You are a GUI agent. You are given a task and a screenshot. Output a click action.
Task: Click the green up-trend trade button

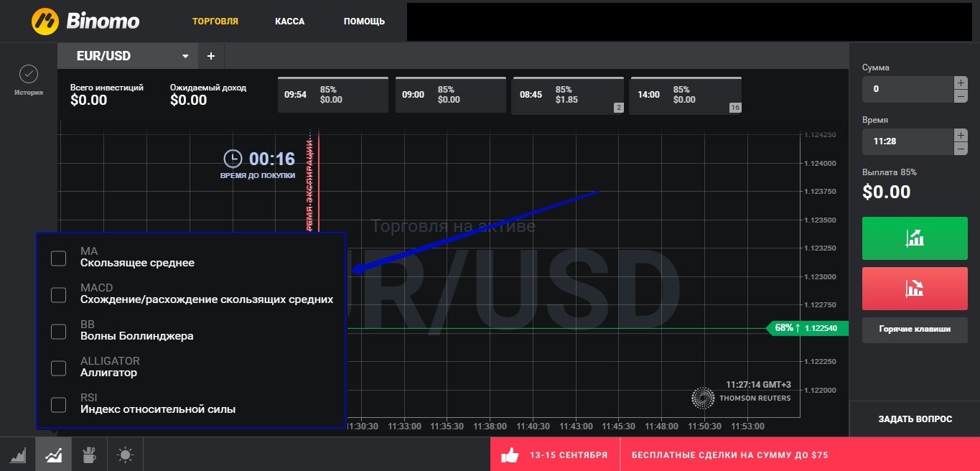coord(915,238)
